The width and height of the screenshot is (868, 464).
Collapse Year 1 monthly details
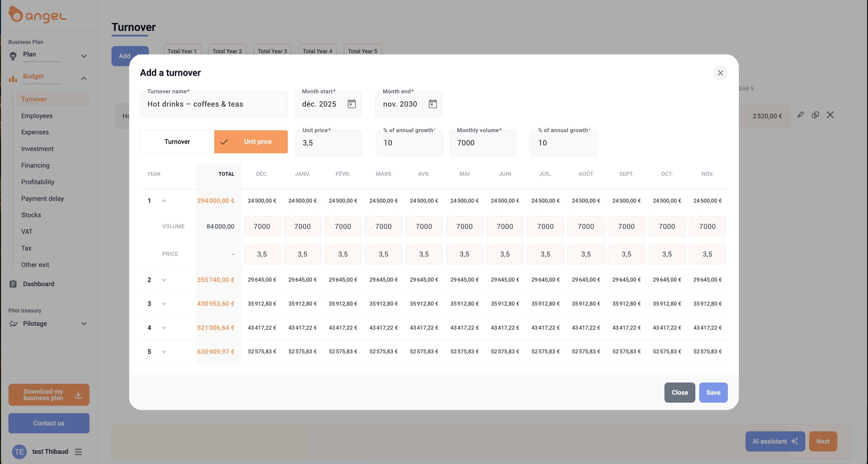(x=164, y=200)
